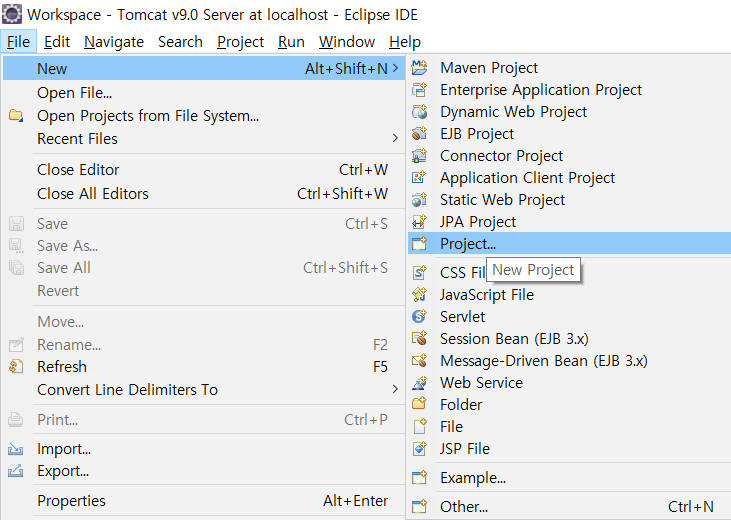The height and width of the screenshot is (520, 731).
Task: Select Static Web Project label
Action: pos(503,200)
